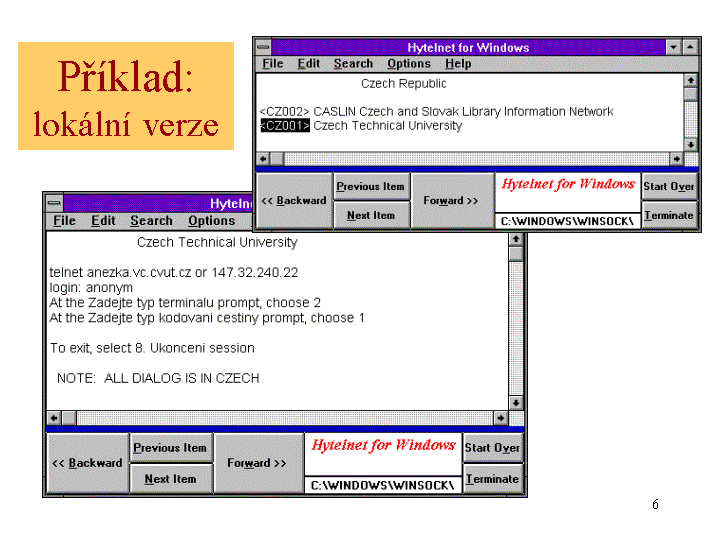The height and width of the screenshot is (540, 720).
Task: Click Hytelnet for Windows logo in back Czech Technical University window
Action: (383, 445)
